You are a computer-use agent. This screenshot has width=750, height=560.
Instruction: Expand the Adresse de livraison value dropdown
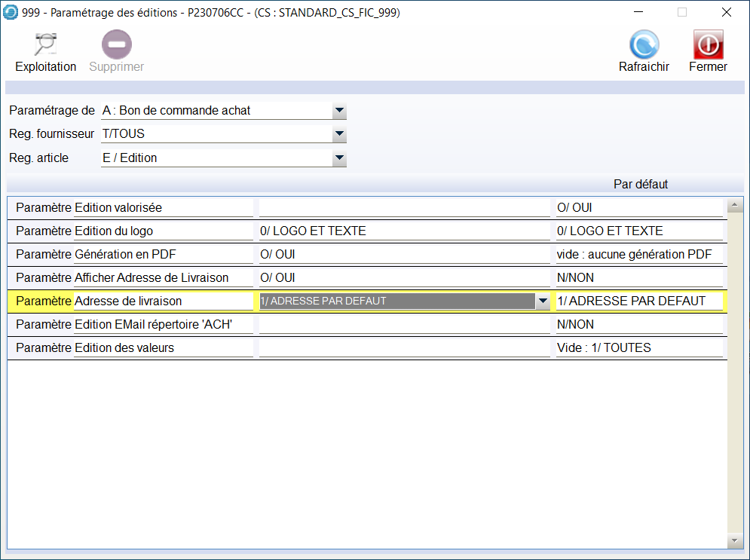(541, 301)
